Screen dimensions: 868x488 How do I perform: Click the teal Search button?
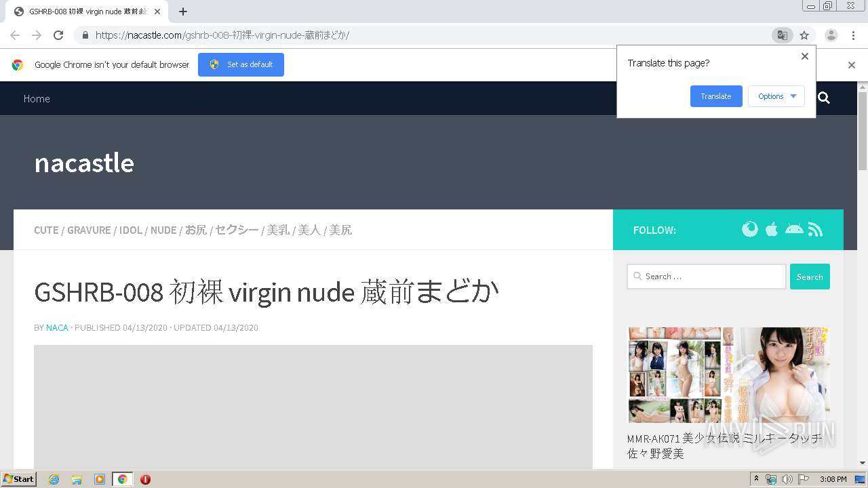click(810, 277)
